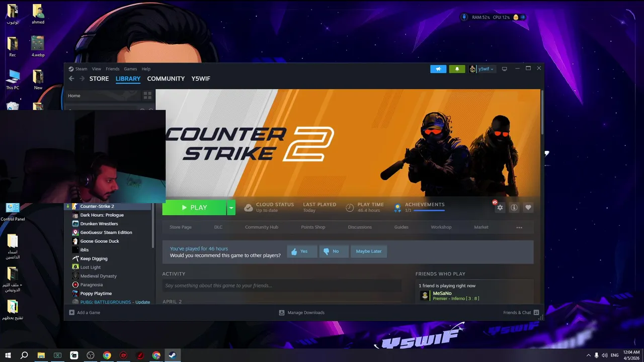Click the activity status input field
644x362 pixels.
(282, 286)
